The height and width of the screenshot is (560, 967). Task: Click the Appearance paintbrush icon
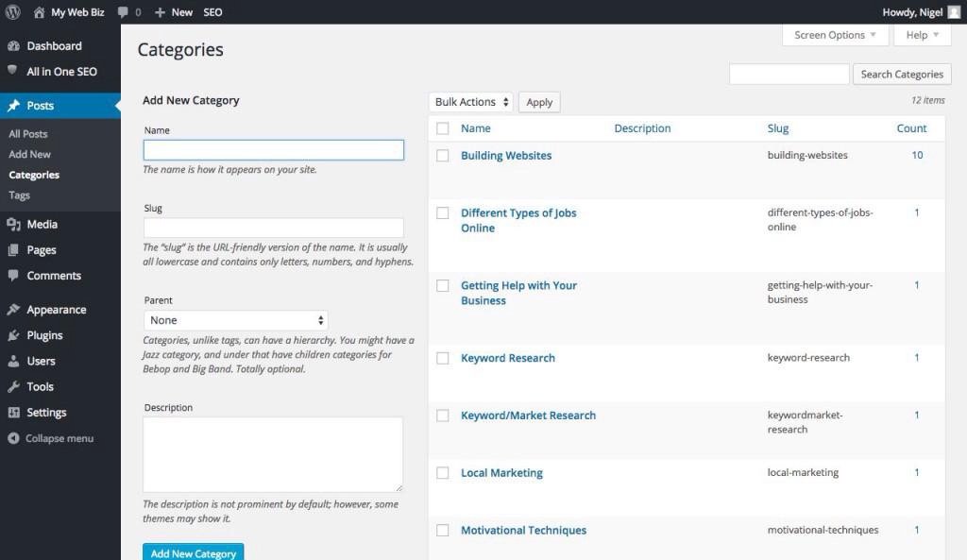(13, 310)
